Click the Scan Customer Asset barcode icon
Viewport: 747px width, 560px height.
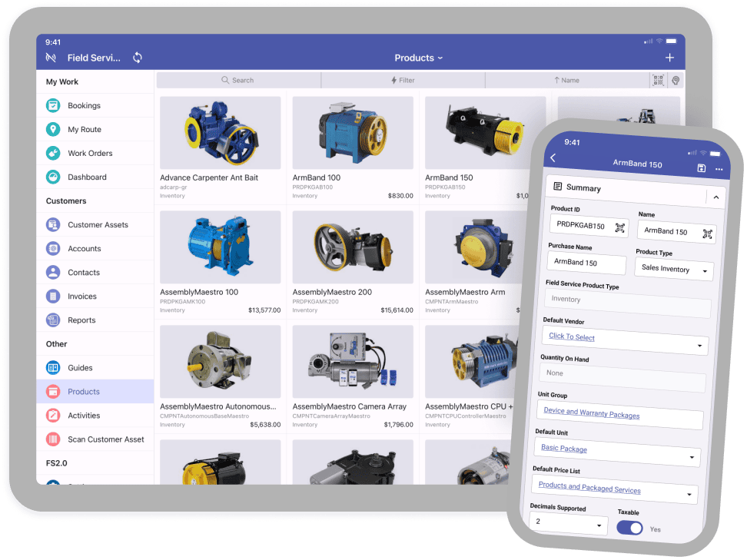(53, 439)
